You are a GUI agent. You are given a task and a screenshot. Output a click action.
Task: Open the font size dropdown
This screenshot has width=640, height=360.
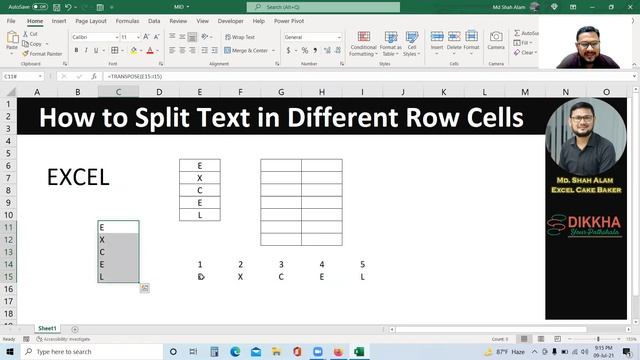(x=138, y=37)
